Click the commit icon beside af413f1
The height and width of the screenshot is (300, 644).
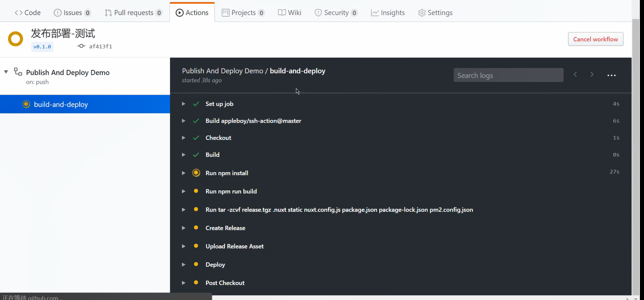pos(81,46)
